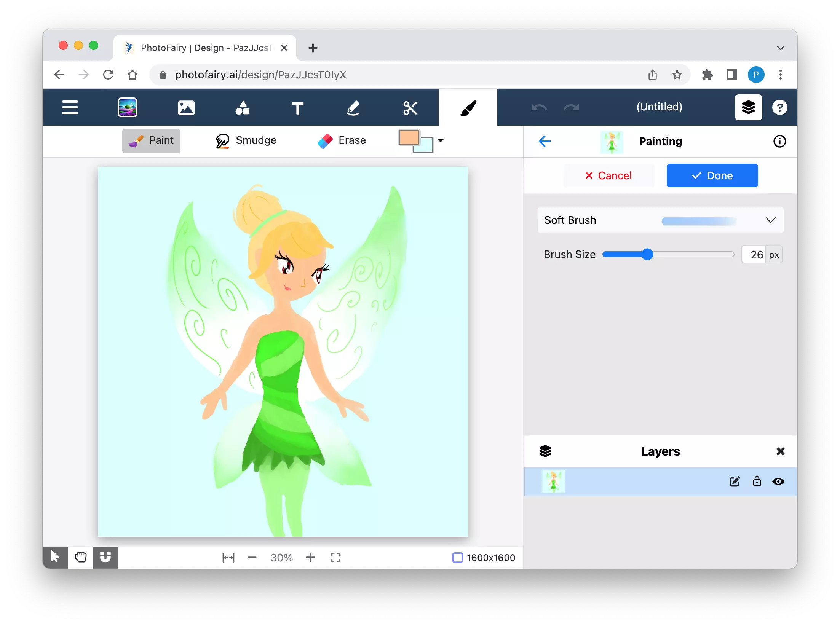Screen dimensions: 840x625
Task: Select the Text tool
Action: pyautogui.click(x=298, y=108)
